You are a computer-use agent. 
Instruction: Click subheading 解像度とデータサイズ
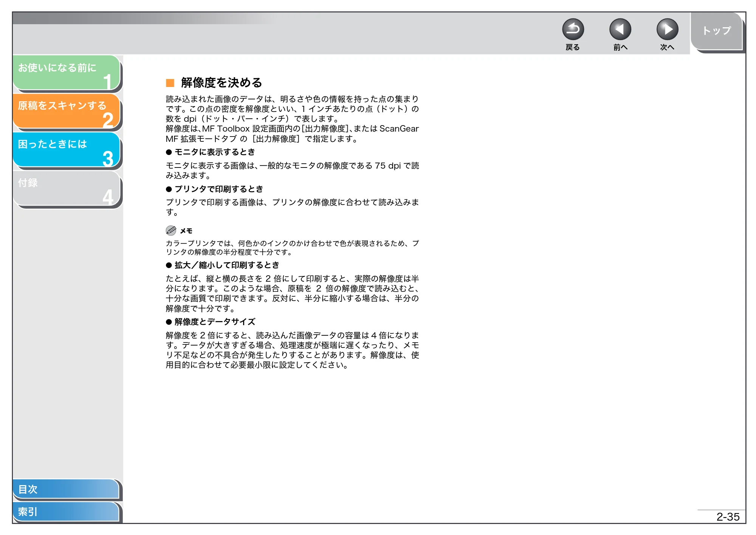tap(215, 322)
